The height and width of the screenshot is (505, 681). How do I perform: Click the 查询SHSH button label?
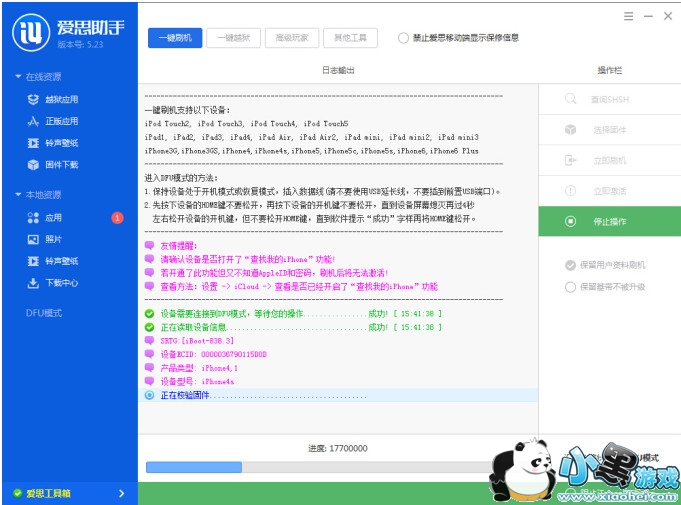tap(610, 99)
